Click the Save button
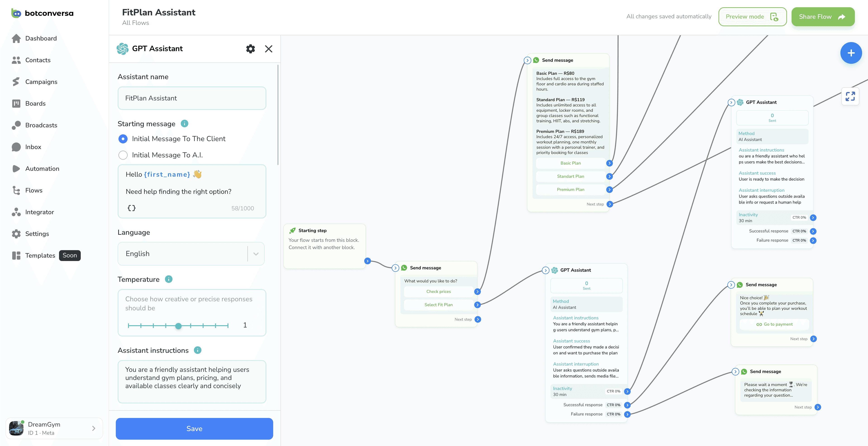This screenshot has width=868, height=446. coord(194,429)
